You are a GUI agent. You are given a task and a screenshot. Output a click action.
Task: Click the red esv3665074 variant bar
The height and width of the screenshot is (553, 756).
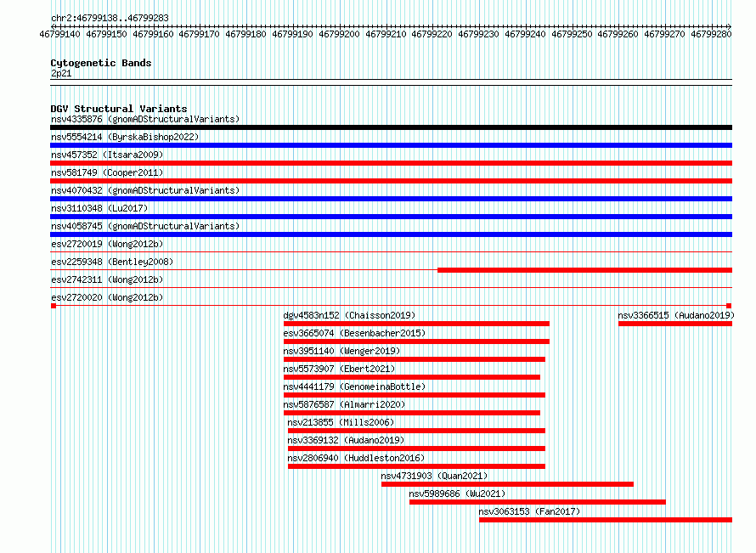[416, 341]
